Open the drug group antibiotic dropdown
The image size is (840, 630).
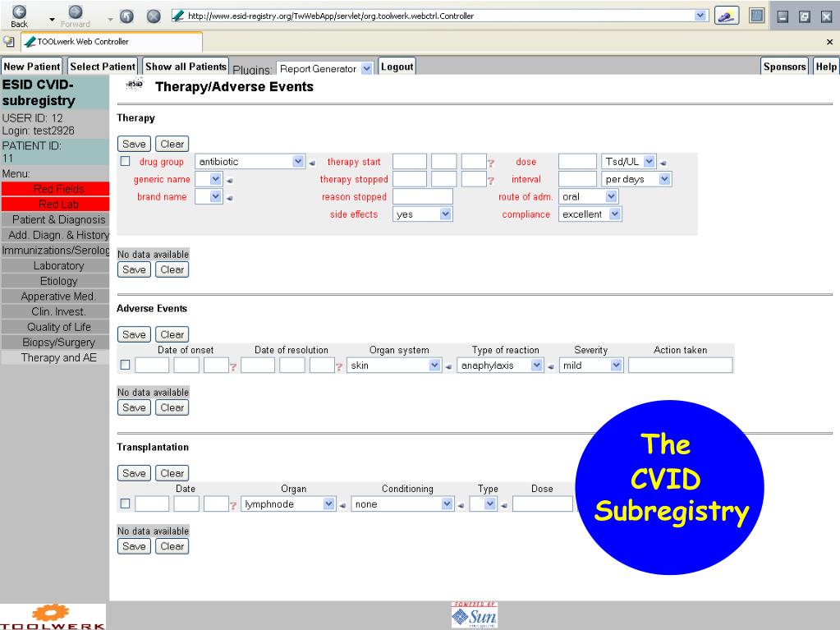[x=250, y=161]
